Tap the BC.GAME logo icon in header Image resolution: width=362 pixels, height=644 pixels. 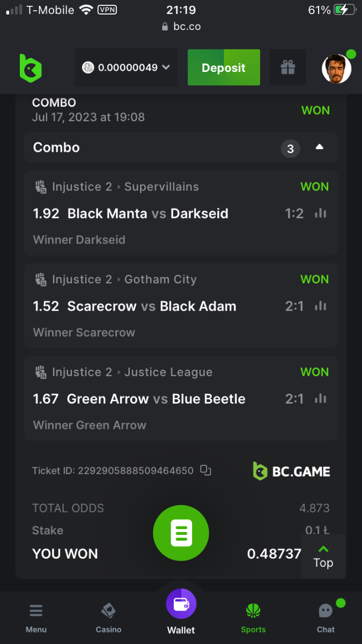pos(31,68)
